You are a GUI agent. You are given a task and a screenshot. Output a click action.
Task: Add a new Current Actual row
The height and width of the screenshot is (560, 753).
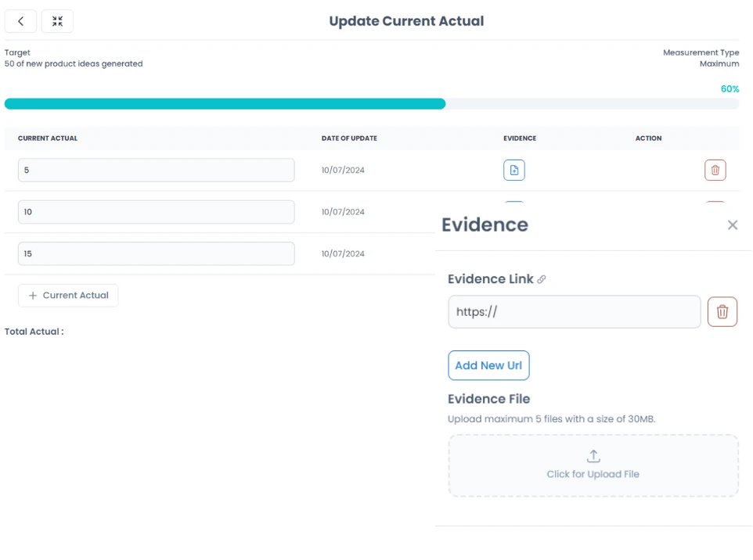[x=68, y=296]
